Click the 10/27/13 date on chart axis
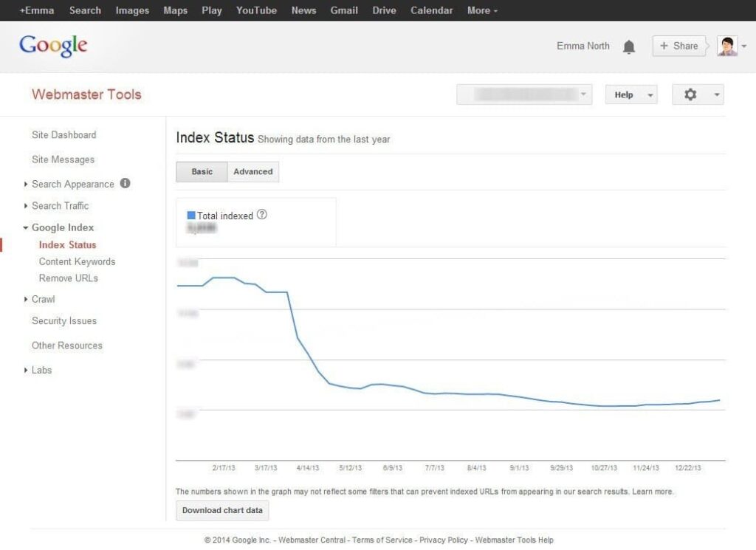The image size is (756, 550). coord(604,468)
